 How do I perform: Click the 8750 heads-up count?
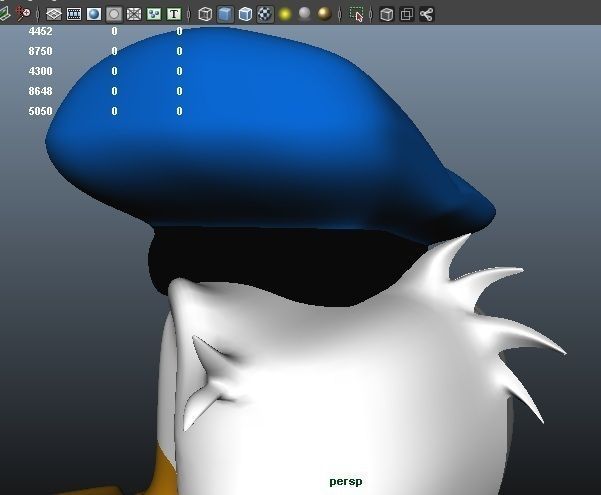pyautogui.click(x=40, y=51)
